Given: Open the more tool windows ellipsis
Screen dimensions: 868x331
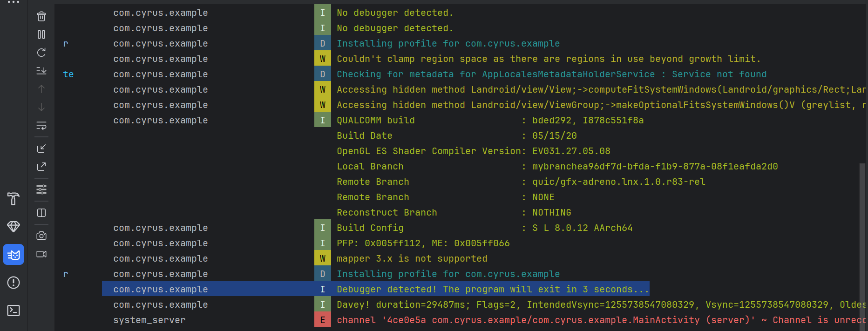Looking at the screenshot, I should (x=14, y=2).
